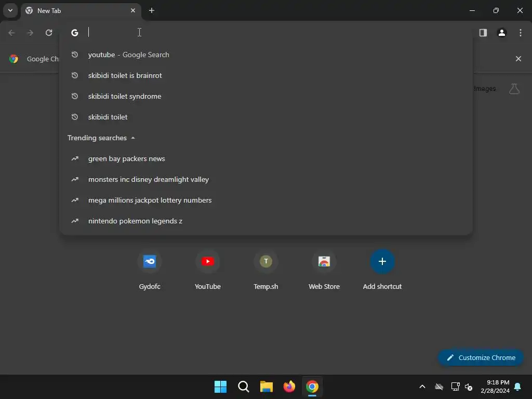Show hidden system tray icons
The width and height of the screenshot is (532, 399).
422,387
